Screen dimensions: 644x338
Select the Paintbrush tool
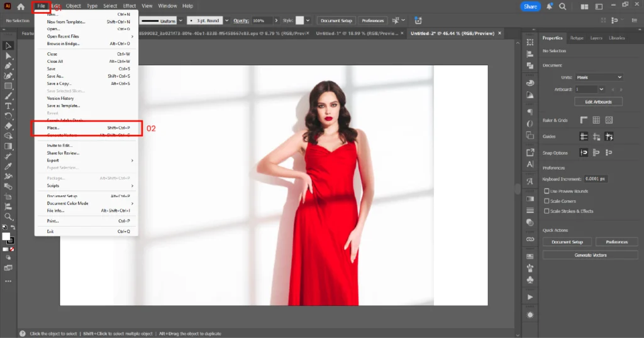[8, 96]
